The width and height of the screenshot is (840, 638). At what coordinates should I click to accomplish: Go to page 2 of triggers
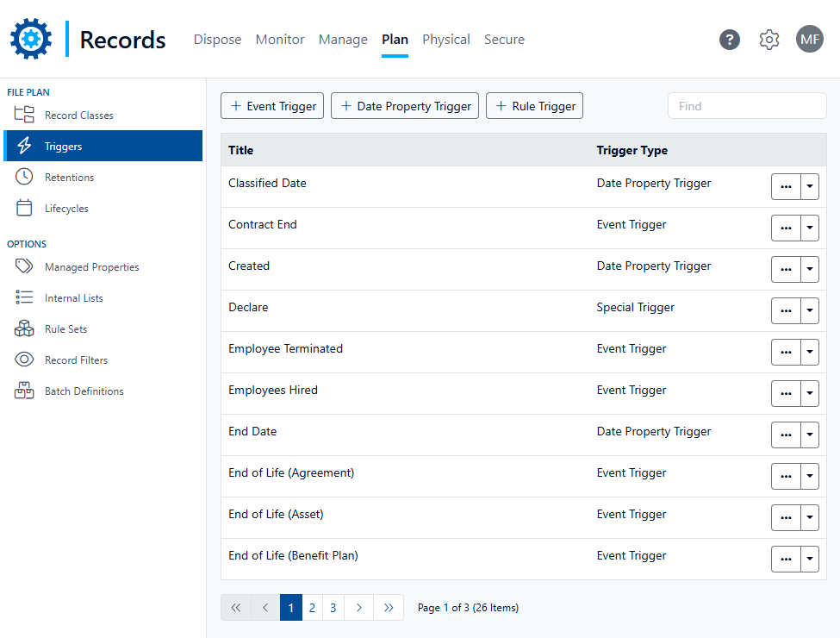click(x=312, y=608)
